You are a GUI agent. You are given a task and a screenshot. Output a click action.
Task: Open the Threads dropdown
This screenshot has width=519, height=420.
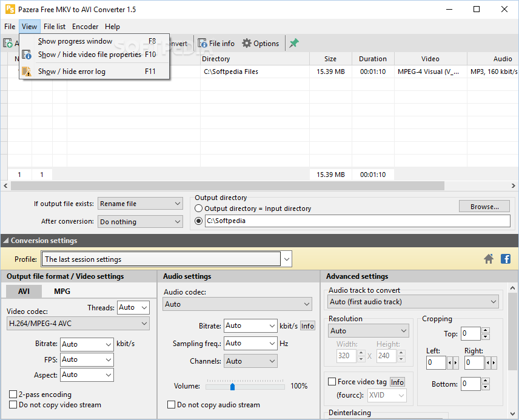click(133, 307)
